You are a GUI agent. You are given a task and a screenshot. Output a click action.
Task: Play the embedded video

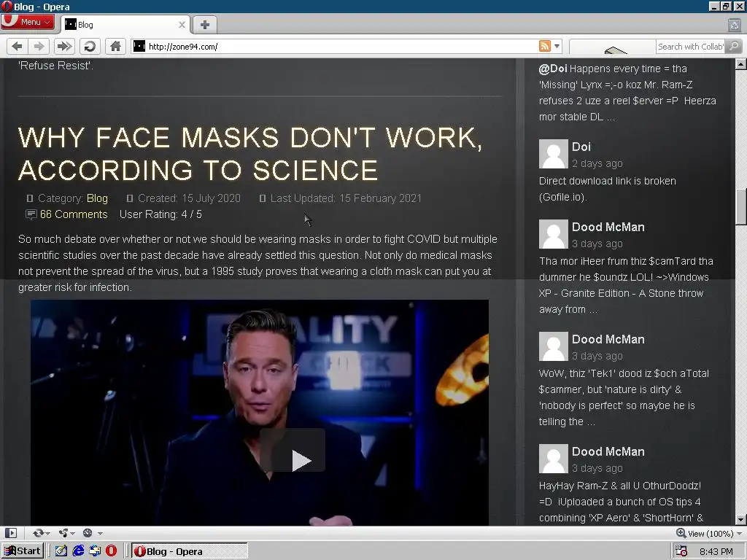point(293,450)
